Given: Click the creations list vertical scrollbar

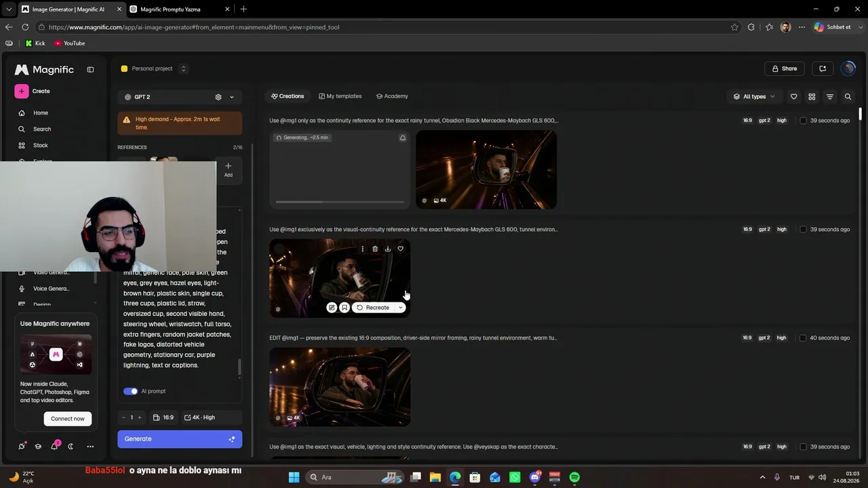Looking at the screenshot, I should 861,114.
